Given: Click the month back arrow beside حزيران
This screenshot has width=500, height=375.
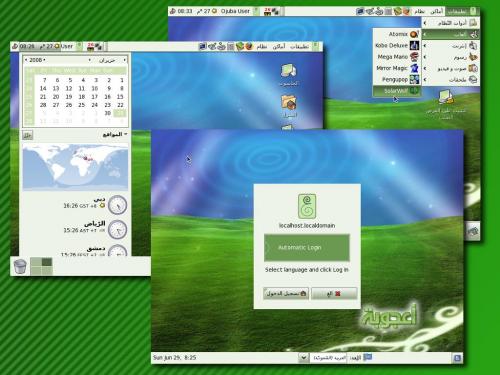Looking at the screenshot, I should pos(89,60).
